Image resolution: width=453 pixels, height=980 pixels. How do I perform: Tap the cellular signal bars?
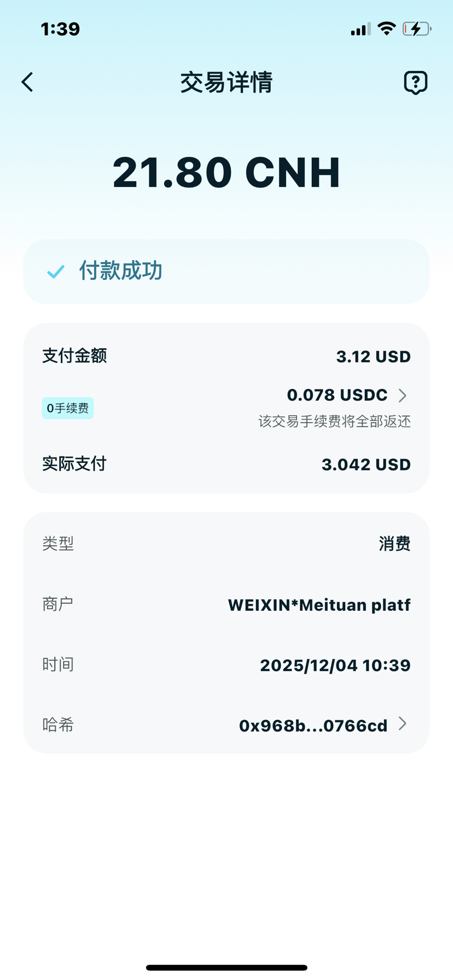(x=360, y=29)
